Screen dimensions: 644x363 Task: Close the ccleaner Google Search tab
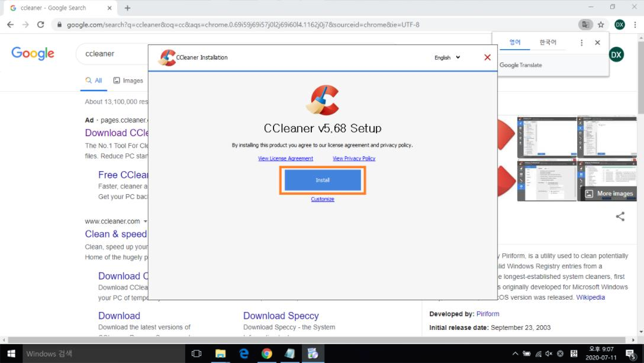110,8
